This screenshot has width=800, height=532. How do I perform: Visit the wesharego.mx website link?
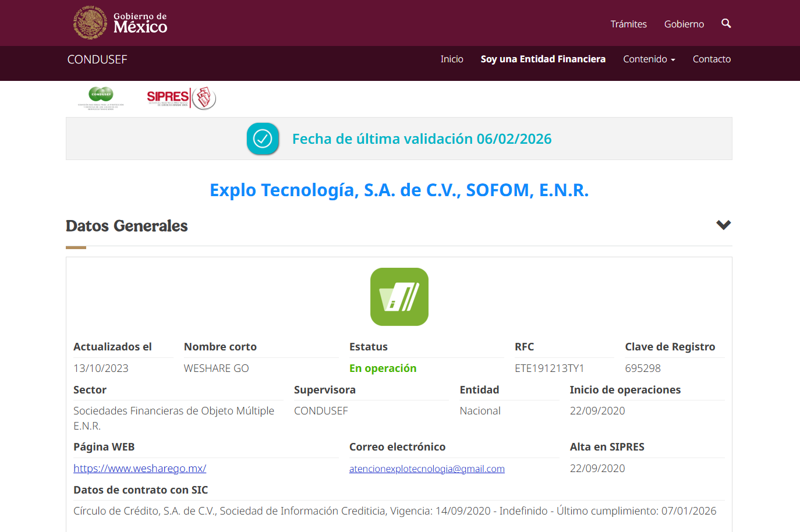click(140, 469)
